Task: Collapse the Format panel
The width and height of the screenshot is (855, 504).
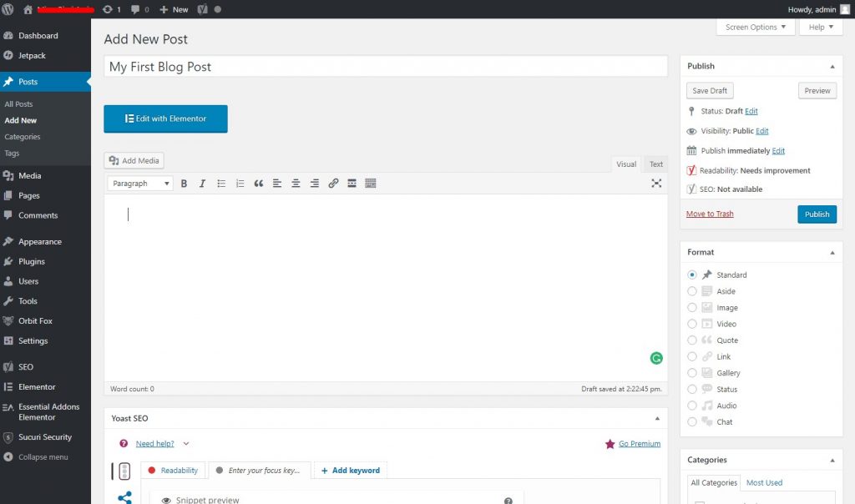Action: [832, 253]
